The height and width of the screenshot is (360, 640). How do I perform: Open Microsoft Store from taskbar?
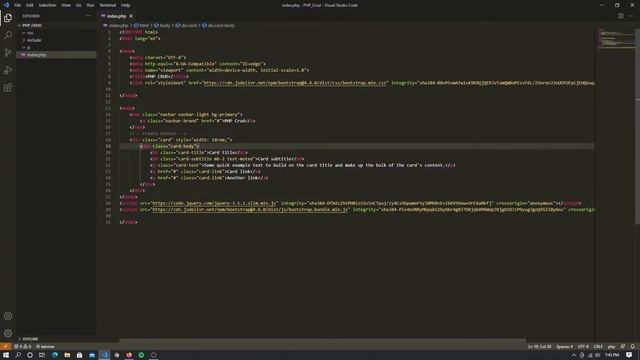pos(79,355)
